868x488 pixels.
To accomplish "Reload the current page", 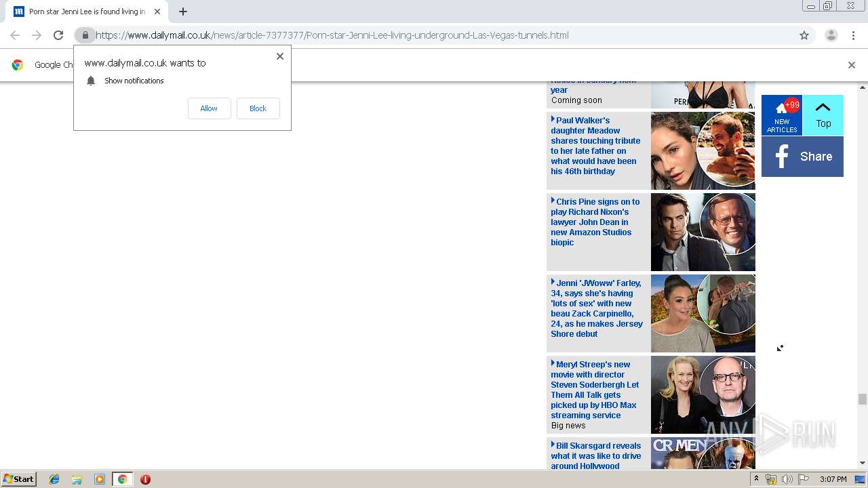I will (x=58, y=35).
